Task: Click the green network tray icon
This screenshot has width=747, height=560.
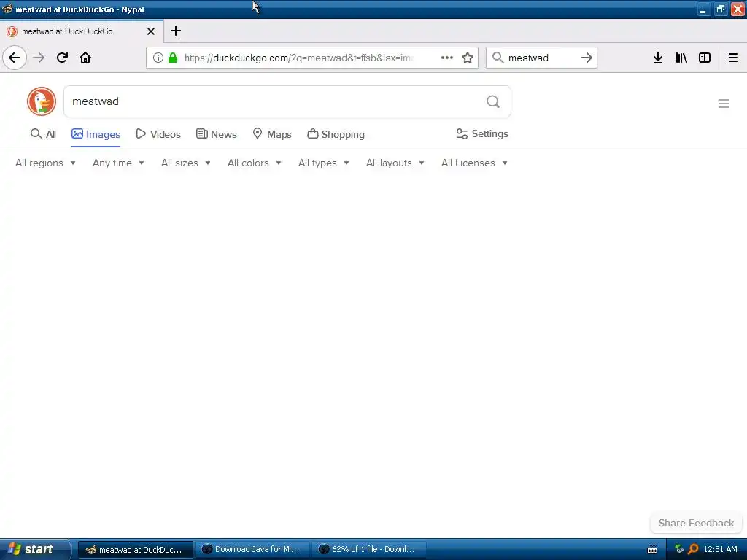Action: (679, 549)
